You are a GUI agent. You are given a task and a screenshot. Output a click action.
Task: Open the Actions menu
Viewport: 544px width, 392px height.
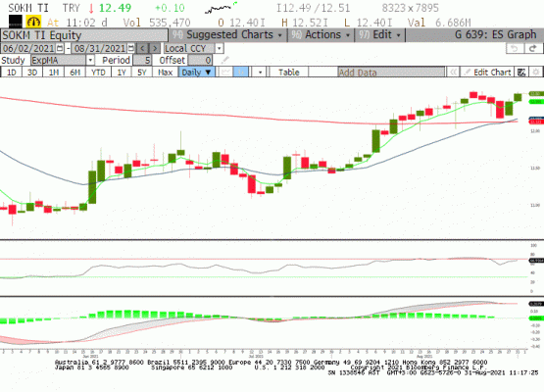point(321,35)
